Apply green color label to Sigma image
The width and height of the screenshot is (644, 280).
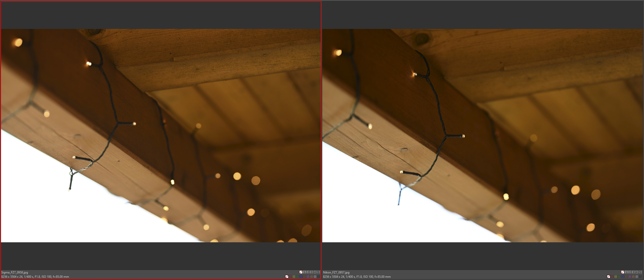pyautogui.click(x=297, y=276)
